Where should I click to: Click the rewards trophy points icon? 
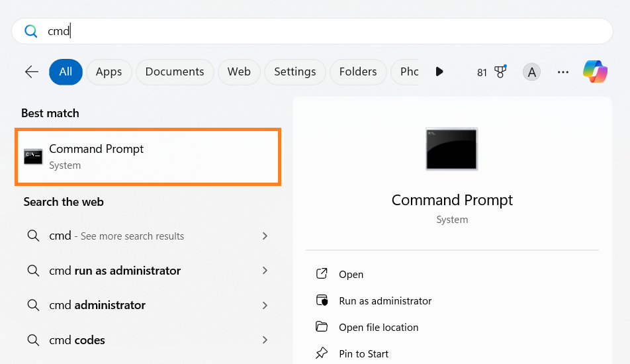[492, 72]
